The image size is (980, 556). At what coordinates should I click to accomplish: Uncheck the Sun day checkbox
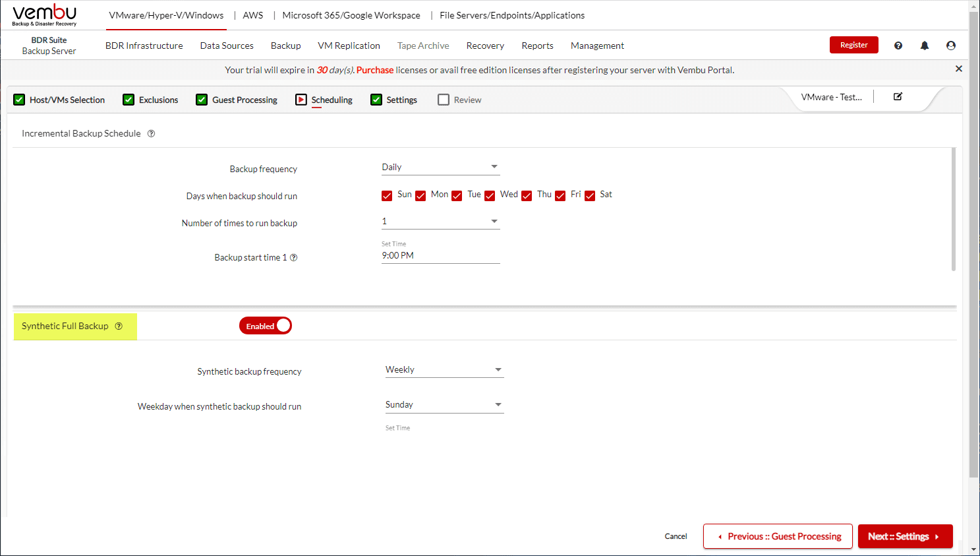click(387, 196)
